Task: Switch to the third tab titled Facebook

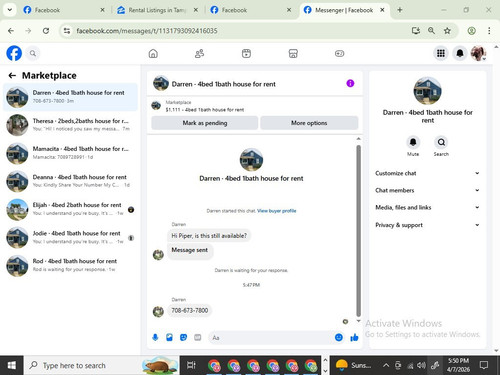Action: point(250,10)
